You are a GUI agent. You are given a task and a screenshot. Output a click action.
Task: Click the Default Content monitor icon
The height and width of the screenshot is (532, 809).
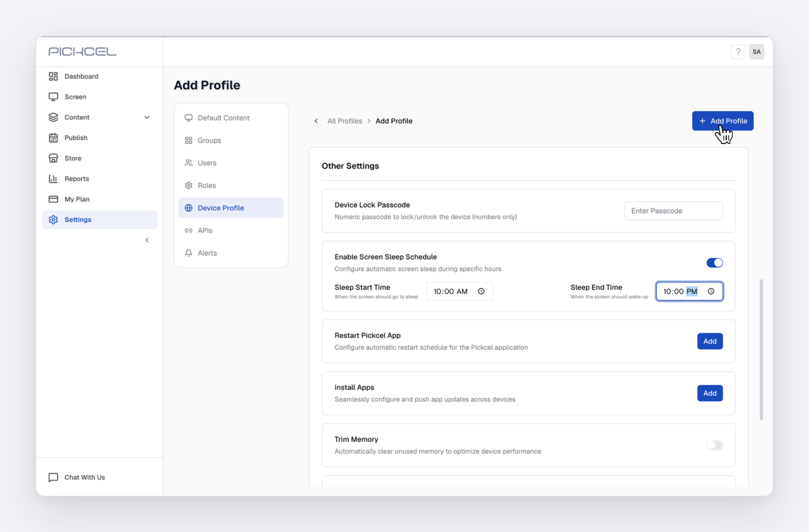point(188,118)
